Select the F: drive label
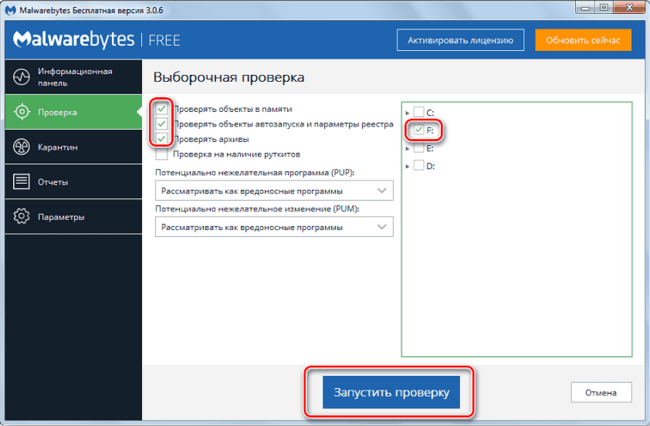Screen dimensions: 650x426 point(430,131)
